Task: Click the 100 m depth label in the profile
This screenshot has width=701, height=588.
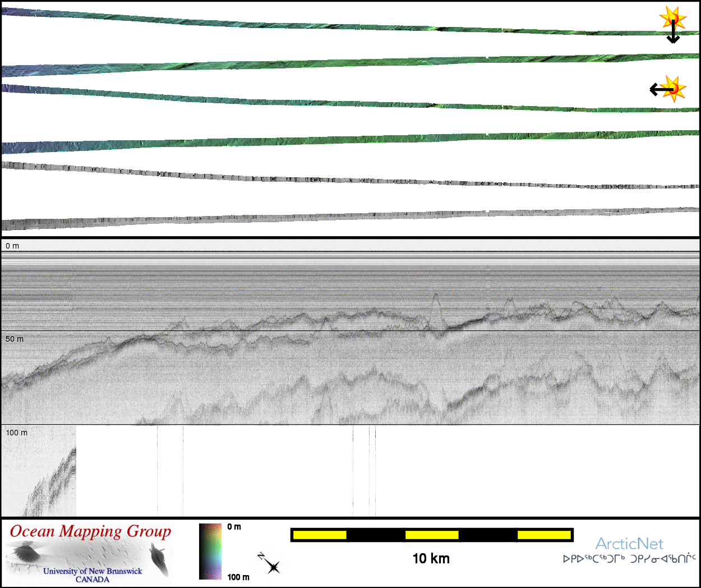Action: coord(17,433)
